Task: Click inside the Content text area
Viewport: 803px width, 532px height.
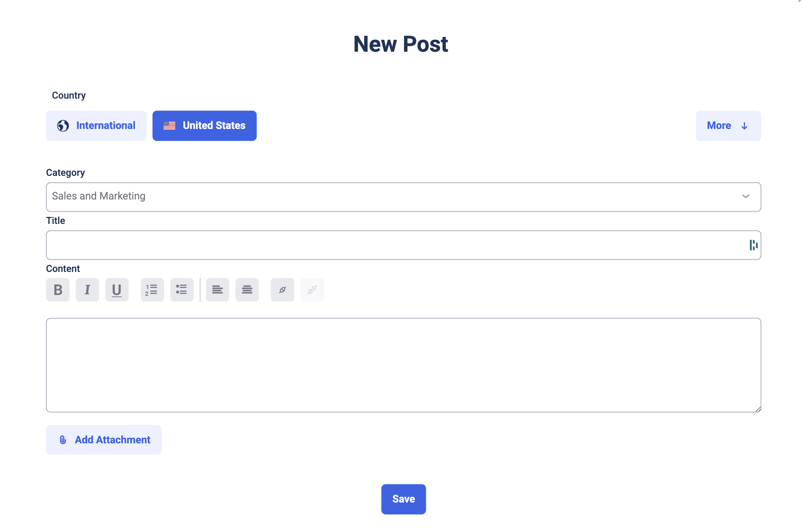Action: (403, 365)
